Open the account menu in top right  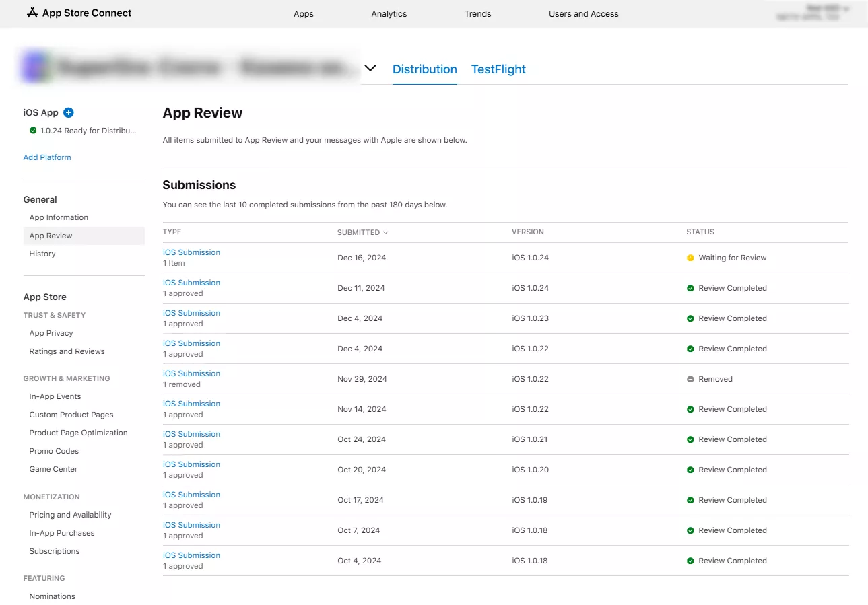[812, 13]
